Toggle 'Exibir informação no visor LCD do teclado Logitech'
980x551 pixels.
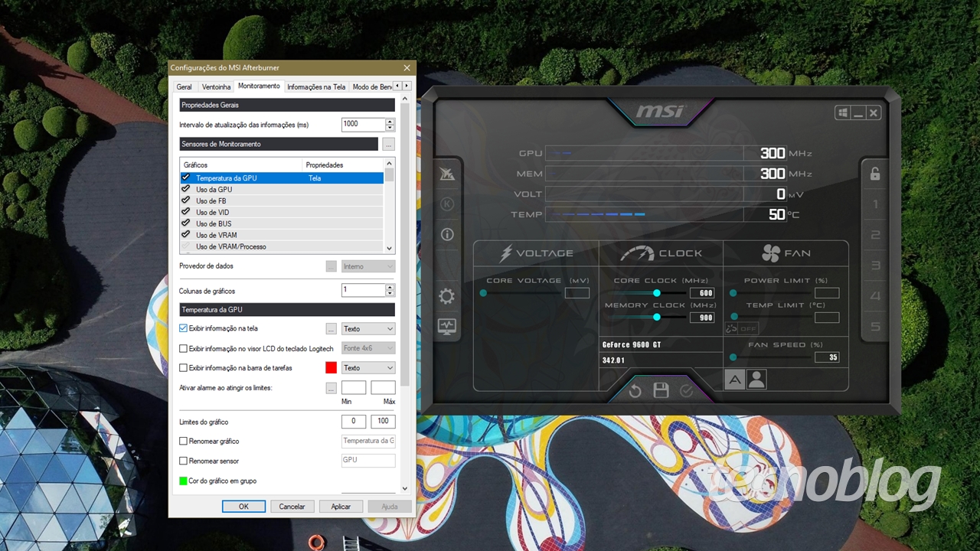tap(183, 348)
